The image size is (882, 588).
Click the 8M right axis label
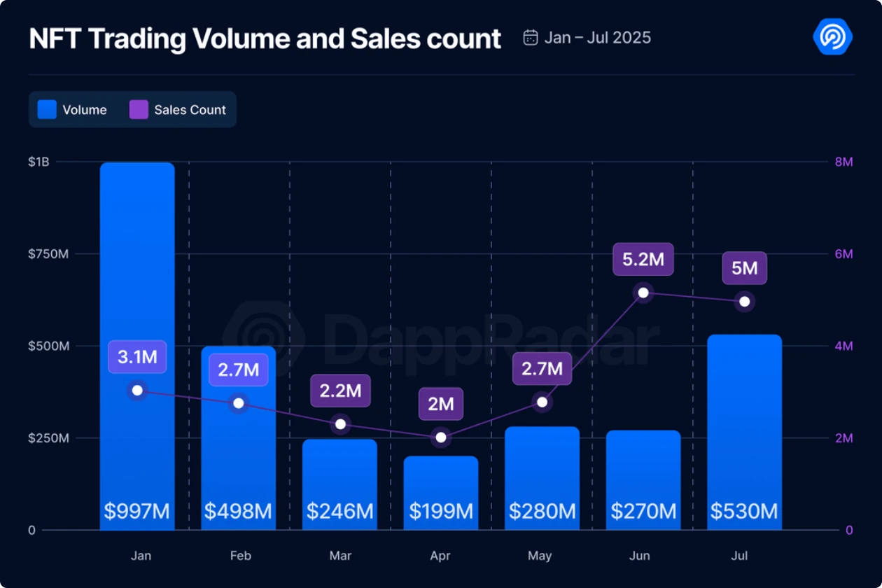coord(843,162)
